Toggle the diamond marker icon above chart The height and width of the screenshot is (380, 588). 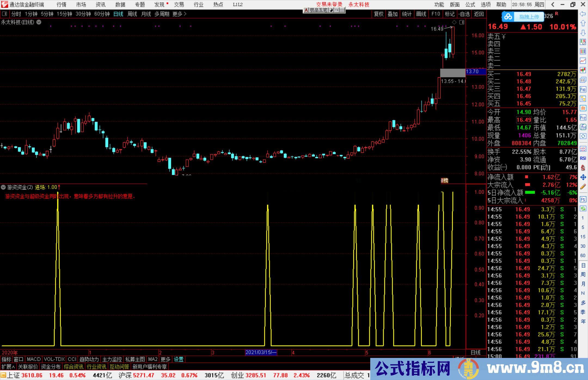[454, 22]
